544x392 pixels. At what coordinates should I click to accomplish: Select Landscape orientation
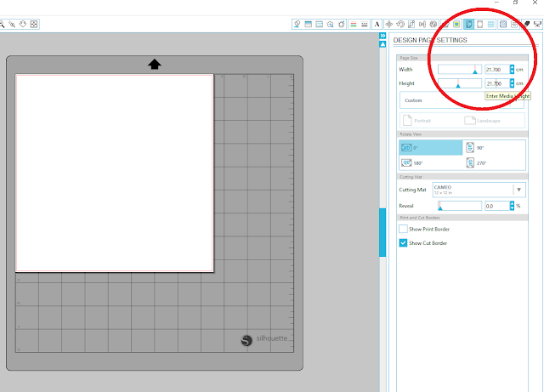pos(483,121)
